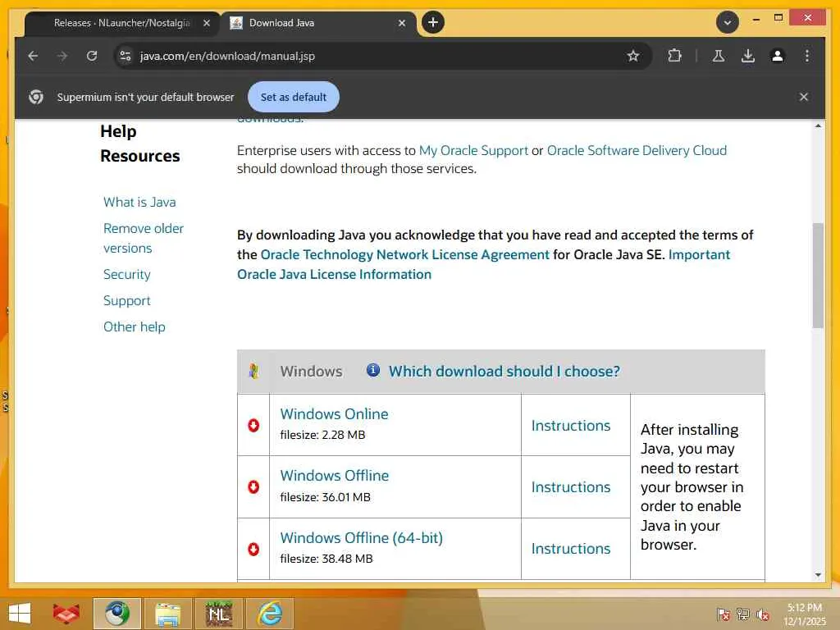Image resolution: width=840 pixels, height=630 pixels.
Task: Open a new tab with plus button
Action: point(433,22)
